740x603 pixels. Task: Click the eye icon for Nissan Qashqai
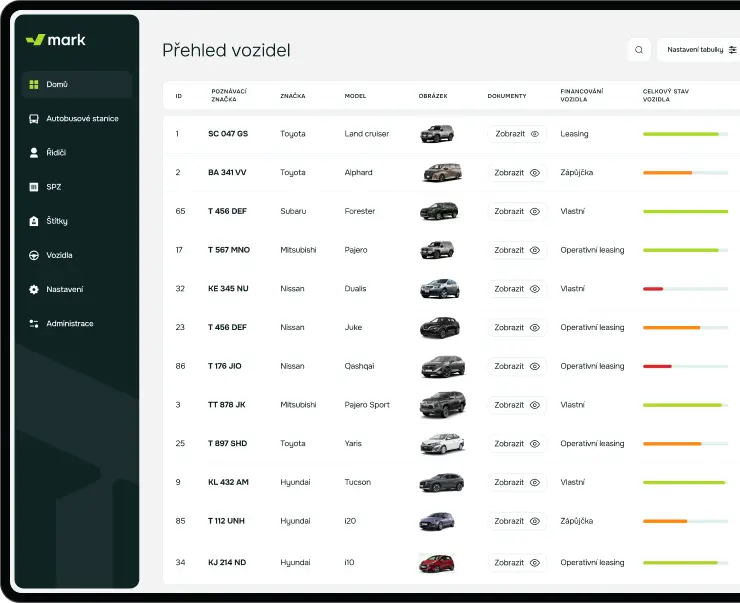pyautogui.click(x=535, y=366)
